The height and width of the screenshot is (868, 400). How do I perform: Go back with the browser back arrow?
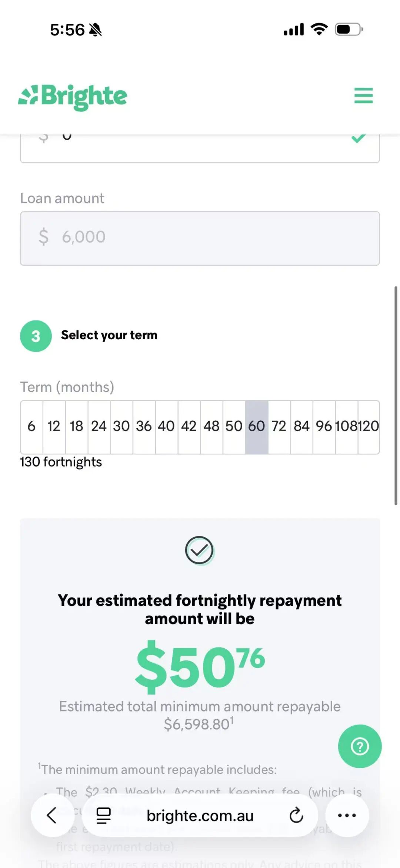[52, 815]
